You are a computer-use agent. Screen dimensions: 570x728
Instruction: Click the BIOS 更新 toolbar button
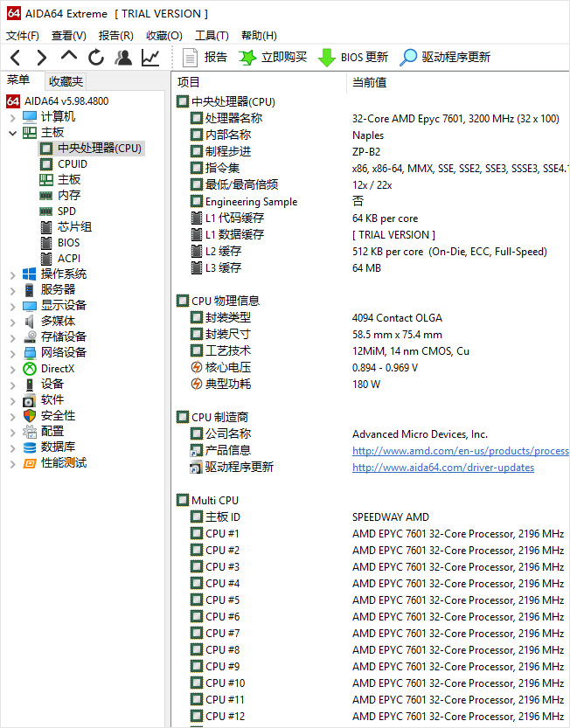tap(353, 58)
